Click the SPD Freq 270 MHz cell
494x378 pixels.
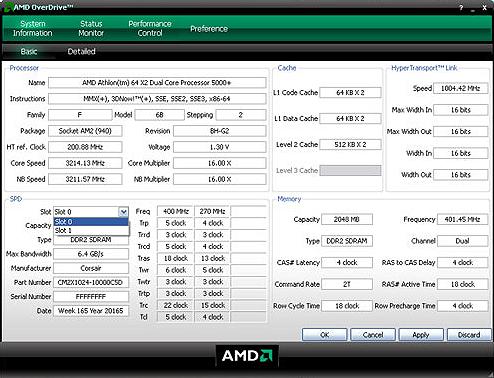tap(212, 211)
